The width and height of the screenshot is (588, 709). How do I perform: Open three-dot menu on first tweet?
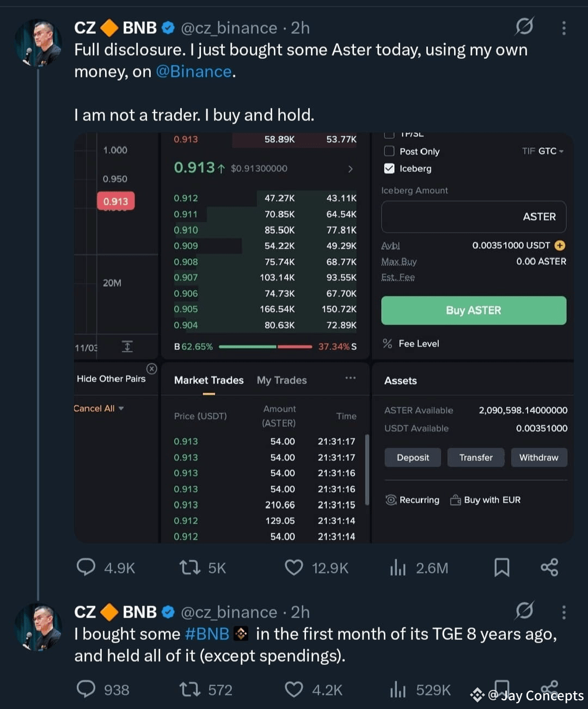point(563,28)
